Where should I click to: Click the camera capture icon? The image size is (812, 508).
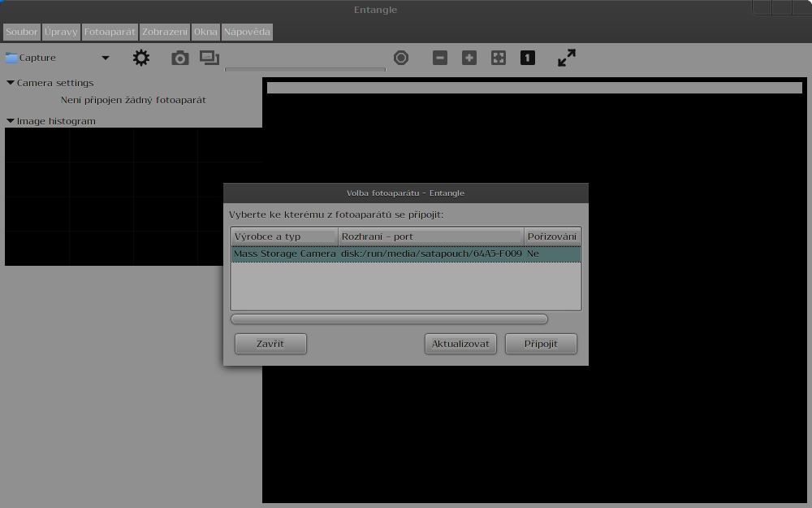[x=179, y=58]
